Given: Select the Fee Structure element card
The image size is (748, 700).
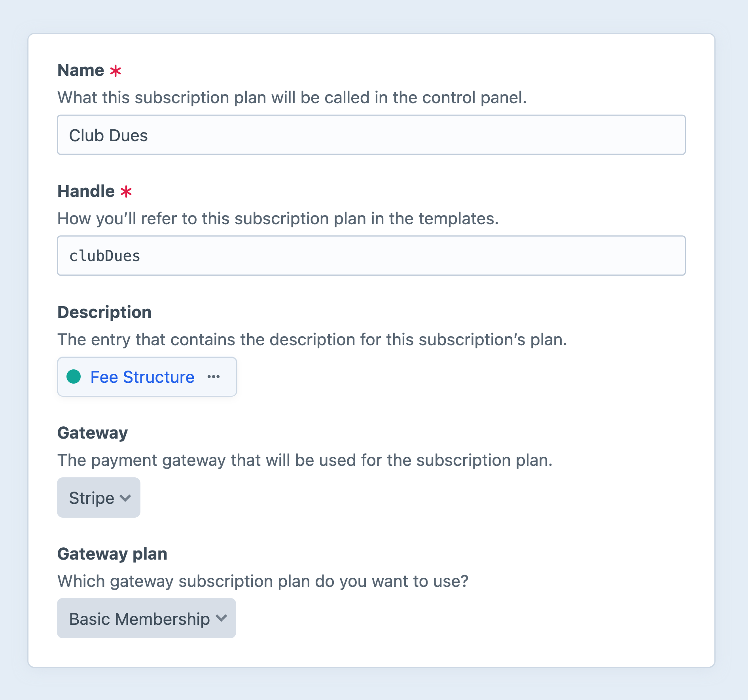Looking at the screenshot, I should point(146,377).
